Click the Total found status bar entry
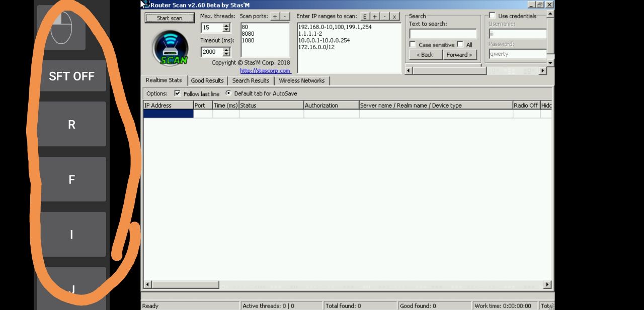 click(361, 305)
